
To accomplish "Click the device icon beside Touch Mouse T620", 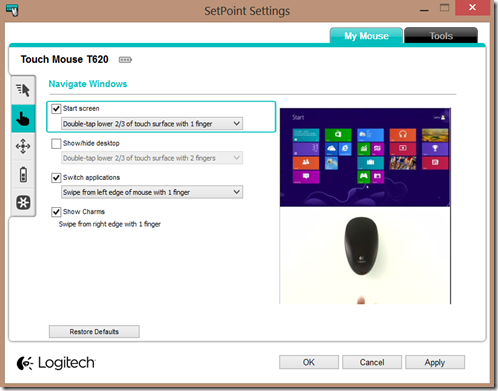I will coord(125,60).
